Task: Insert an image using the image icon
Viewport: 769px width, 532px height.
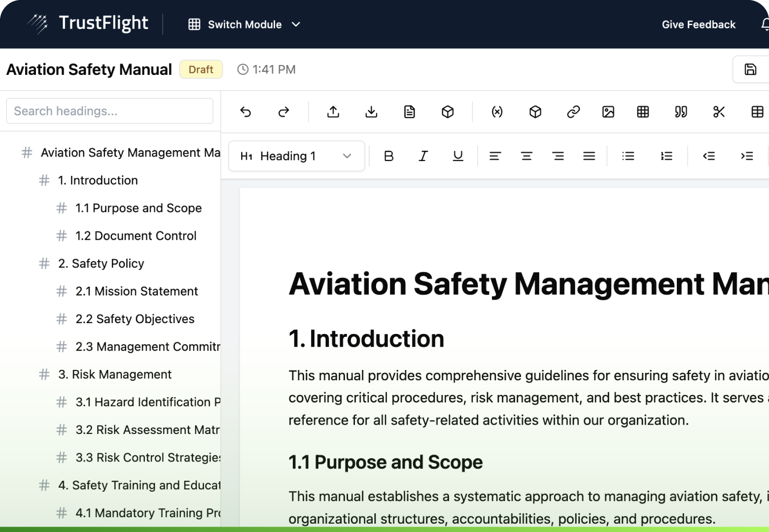Action: point(608,112)
